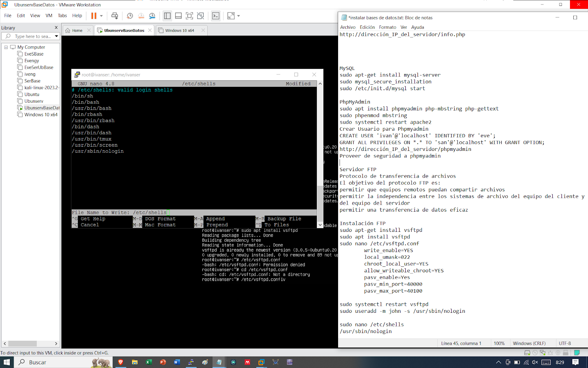Viewport: 588px width, 368px height.
Task: Switch to the Home tab
Action: coord(77,31)
